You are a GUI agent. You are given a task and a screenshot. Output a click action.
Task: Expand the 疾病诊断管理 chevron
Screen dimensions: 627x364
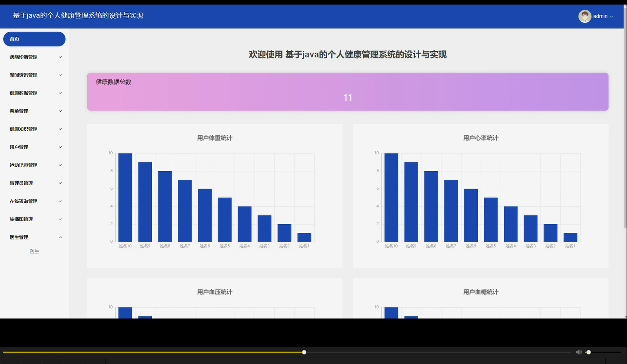click(x=60, y=57)
